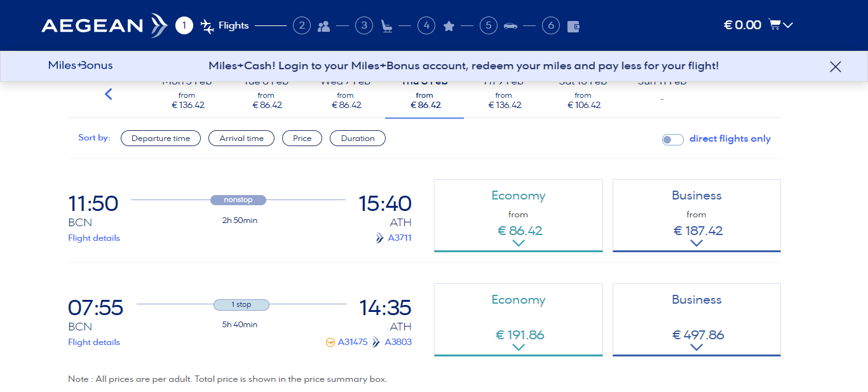Go to previous week of dates
Image resolution: width=868 pixels, height=392 pixels.
108,95
